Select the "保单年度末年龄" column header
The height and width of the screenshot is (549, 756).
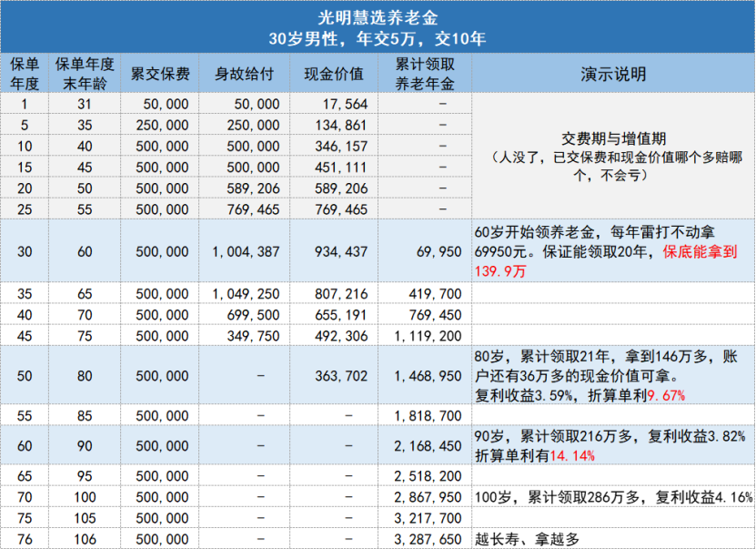pyautogui.click(x=85, y=74)
